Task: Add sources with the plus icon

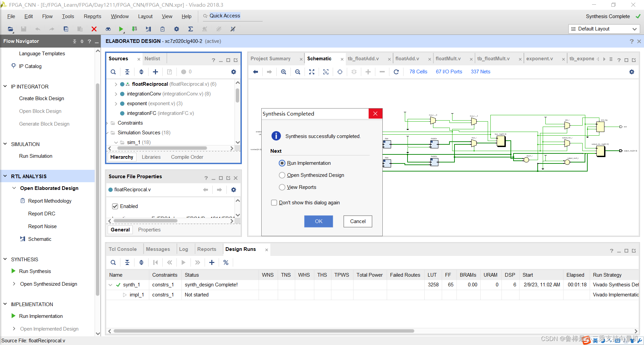Action: tap(155, 72)
